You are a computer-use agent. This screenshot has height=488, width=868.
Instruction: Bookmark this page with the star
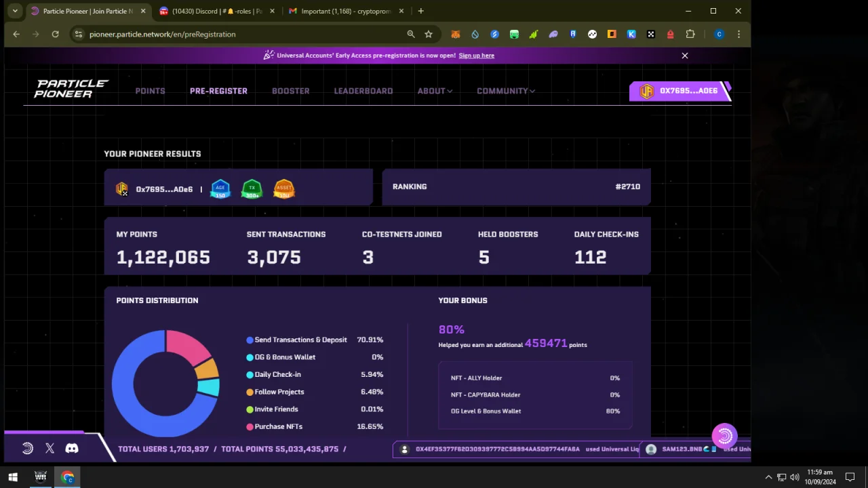pos(429,34)
